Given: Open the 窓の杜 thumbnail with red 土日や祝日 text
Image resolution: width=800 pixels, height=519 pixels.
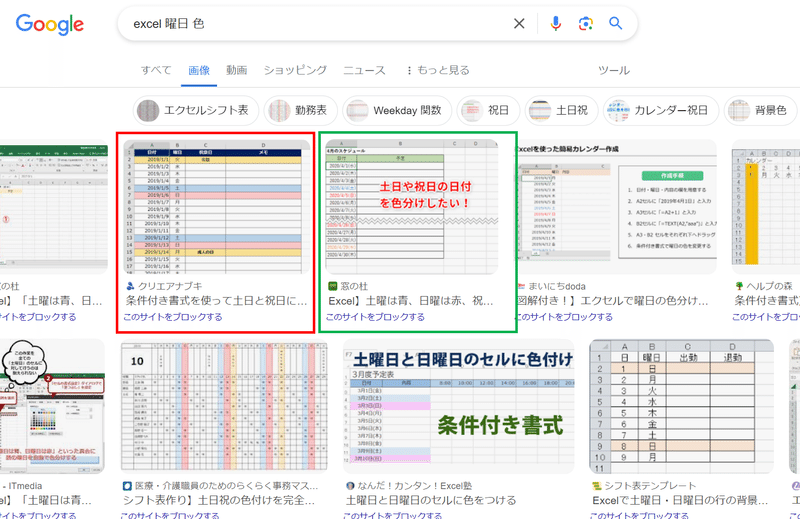Looking at the screenshot, I should (x=412, y=207).
